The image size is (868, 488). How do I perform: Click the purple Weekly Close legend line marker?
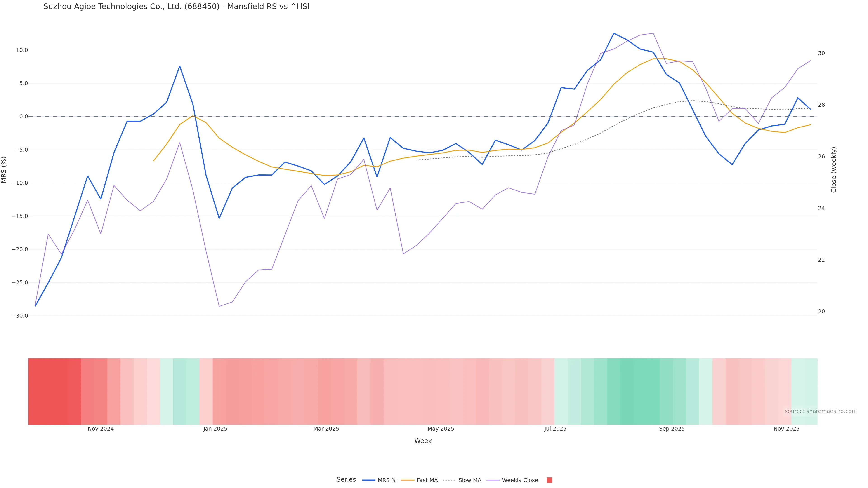point(493,480)
